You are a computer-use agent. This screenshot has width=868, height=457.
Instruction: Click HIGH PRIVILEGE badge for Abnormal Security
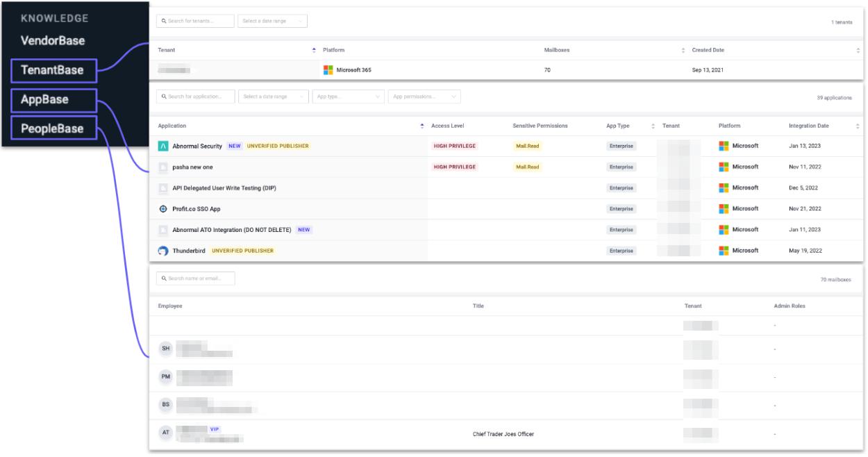coord(455,146)
